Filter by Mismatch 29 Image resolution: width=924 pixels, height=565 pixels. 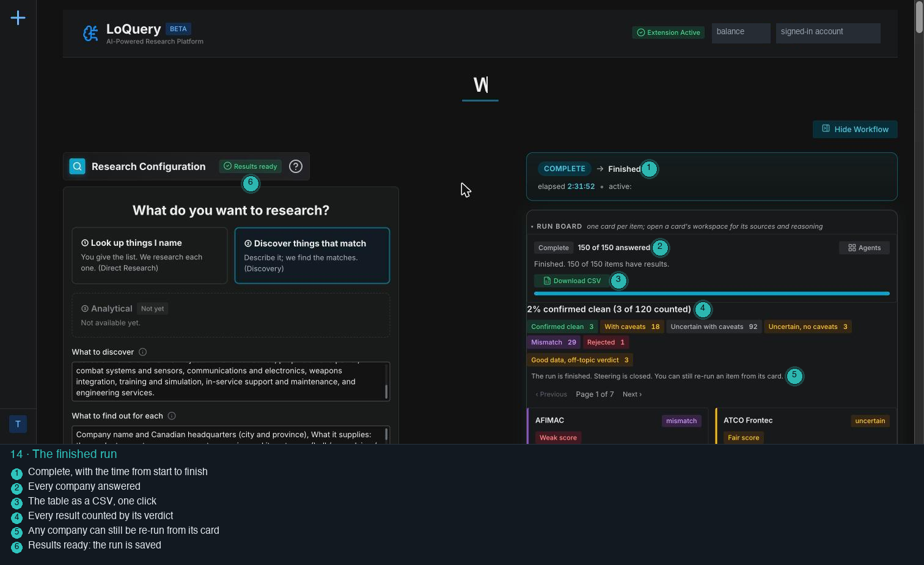coord(554,342)
